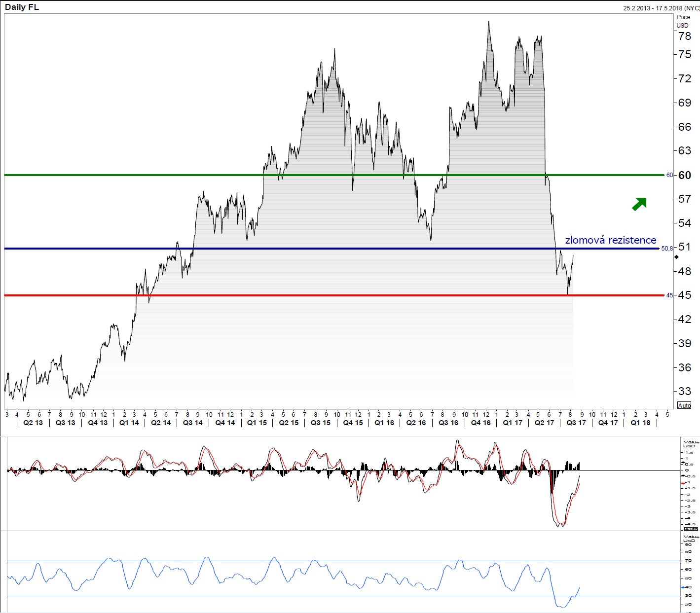Click the 78 price level on axis
This screenshot has width=700, height=613.
685,36
